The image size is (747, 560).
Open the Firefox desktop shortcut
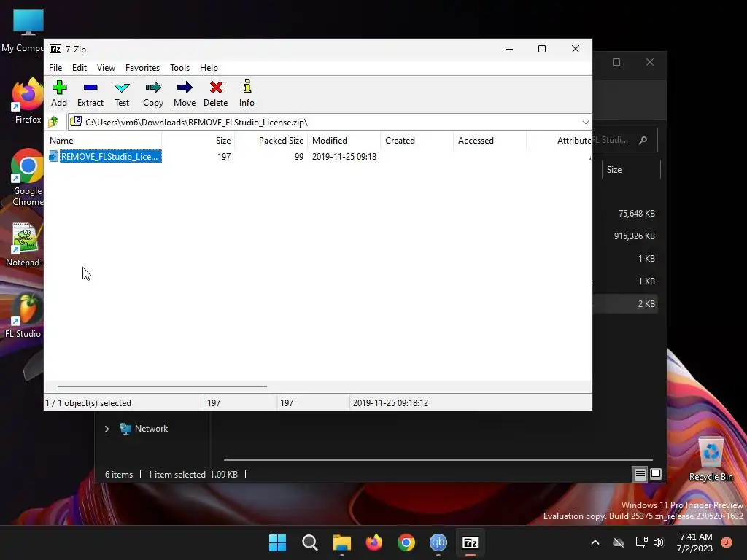coord(27,101)
